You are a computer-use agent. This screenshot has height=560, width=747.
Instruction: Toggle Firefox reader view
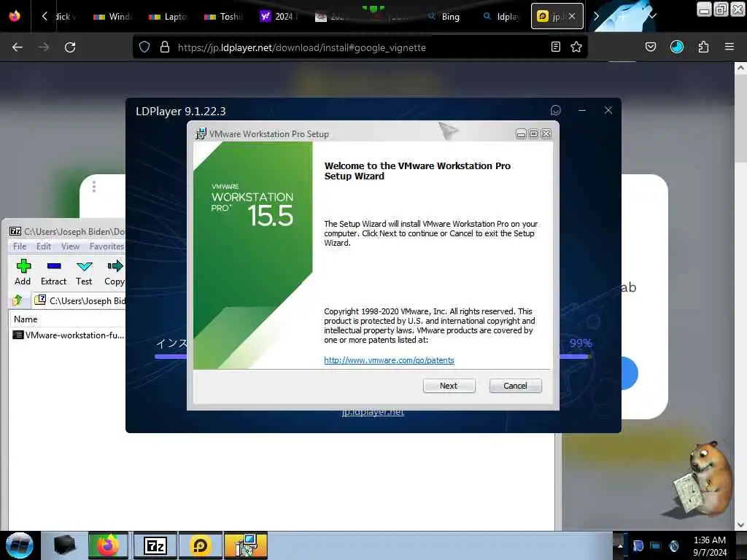click(x=555, y=47)
